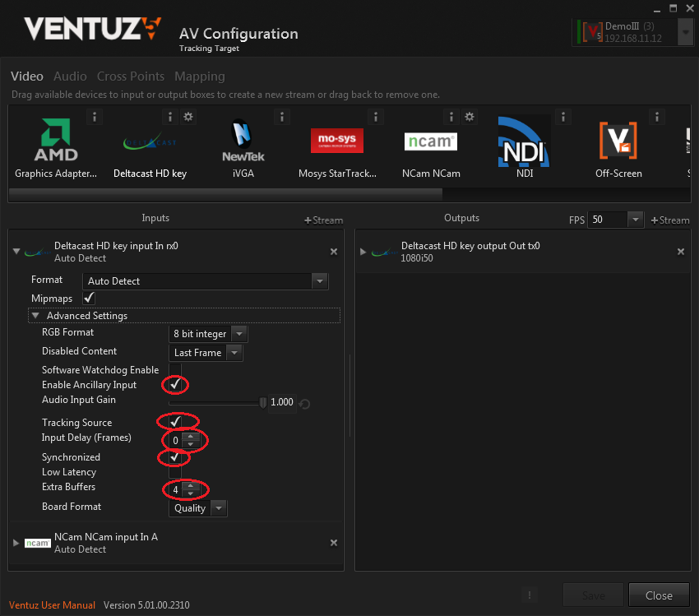Click the NewTek iVGA device icon

(243, 141)
